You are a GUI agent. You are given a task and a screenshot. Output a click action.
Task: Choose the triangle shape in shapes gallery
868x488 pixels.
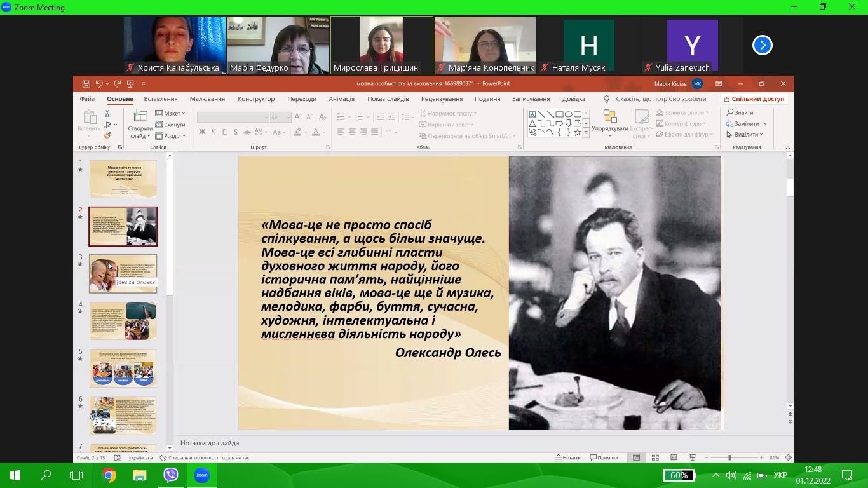532,123
